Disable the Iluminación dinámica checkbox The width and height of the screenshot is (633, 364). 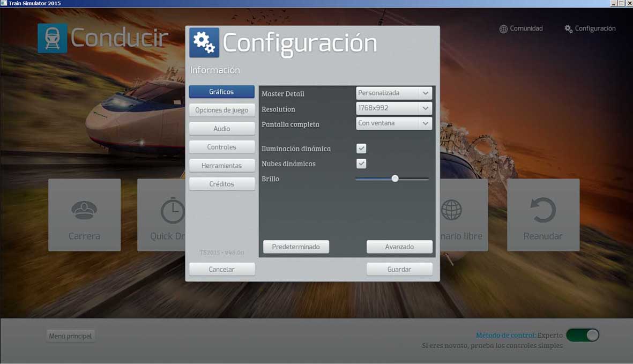click(x=361, y=148)
